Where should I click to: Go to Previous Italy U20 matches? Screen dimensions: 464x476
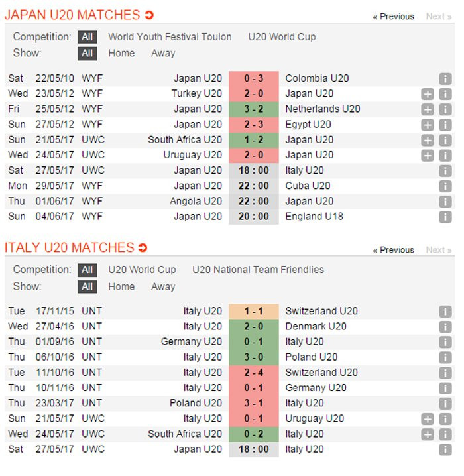[393, 250]
